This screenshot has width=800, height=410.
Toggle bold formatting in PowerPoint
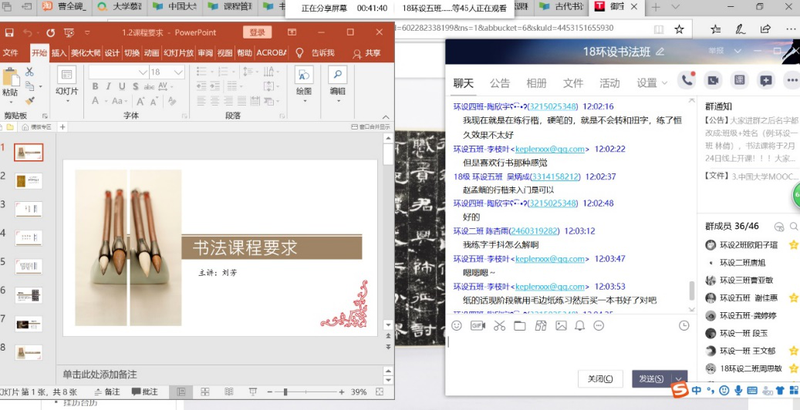tap(95, 87)
